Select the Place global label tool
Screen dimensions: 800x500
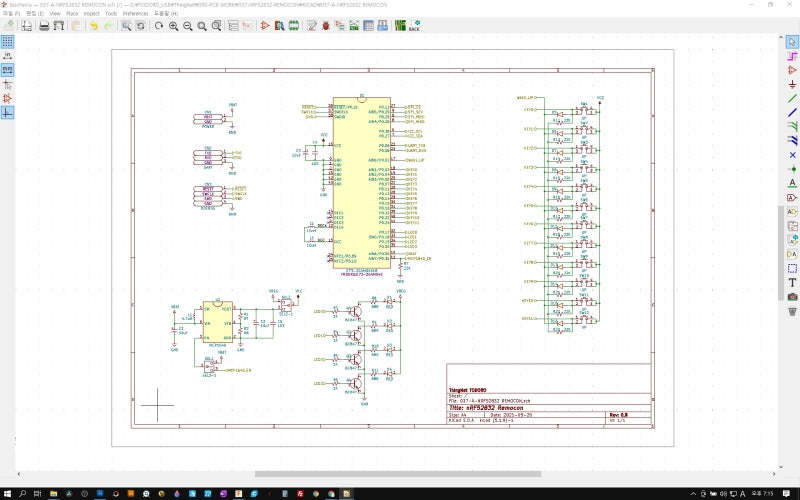pyautogui.click(x=792, y=197)
